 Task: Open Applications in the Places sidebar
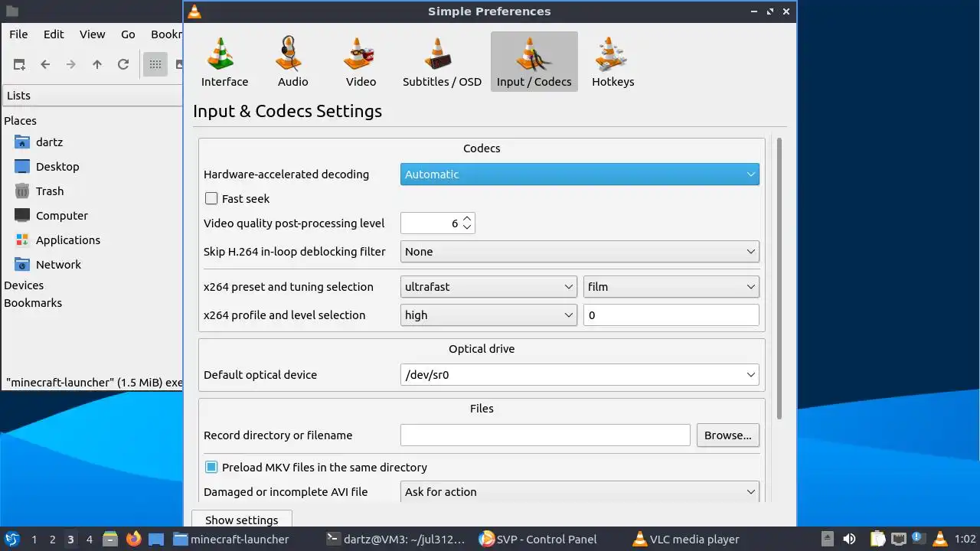68,240
